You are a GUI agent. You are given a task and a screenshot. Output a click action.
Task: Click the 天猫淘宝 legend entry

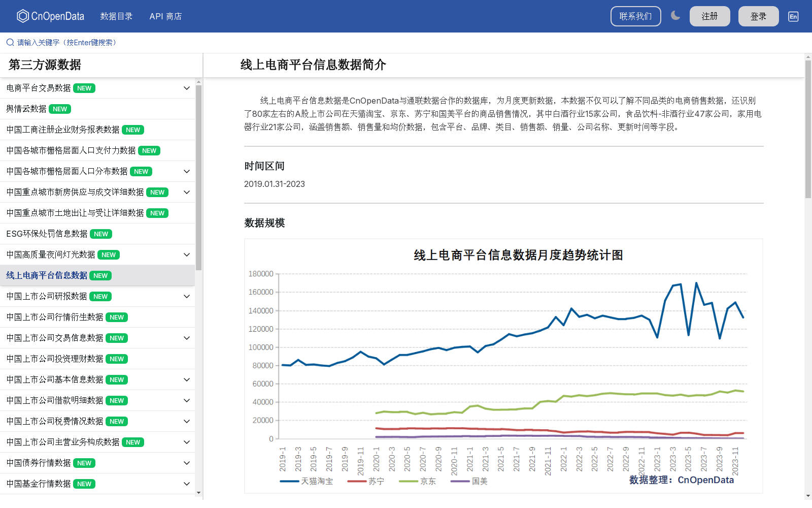[307, 481]
